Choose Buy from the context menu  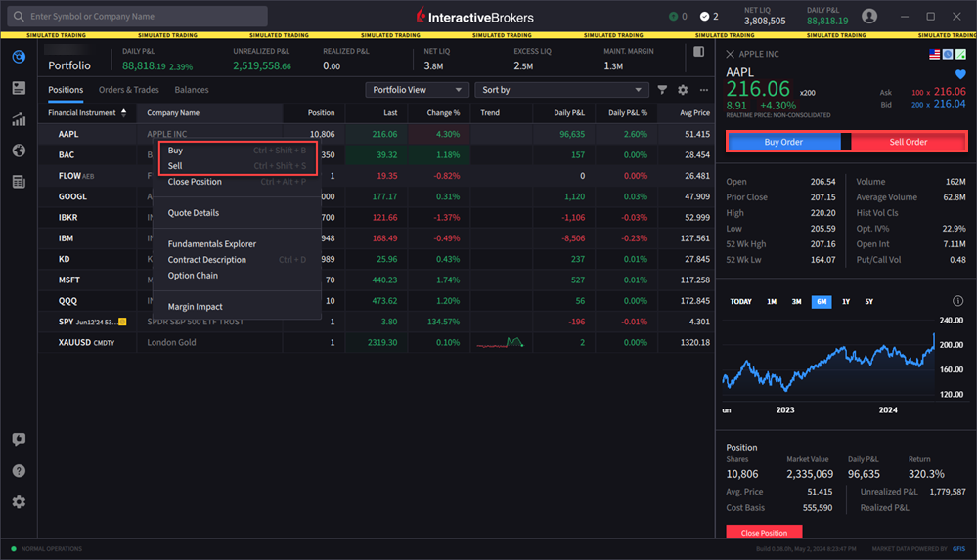pos(237,151)
